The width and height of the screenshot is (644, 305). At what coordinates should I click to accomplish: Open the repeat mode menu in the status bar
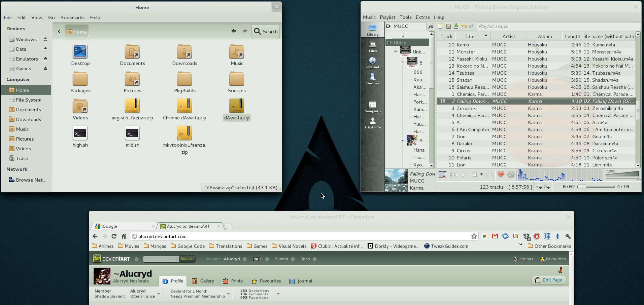click(539, 187)
